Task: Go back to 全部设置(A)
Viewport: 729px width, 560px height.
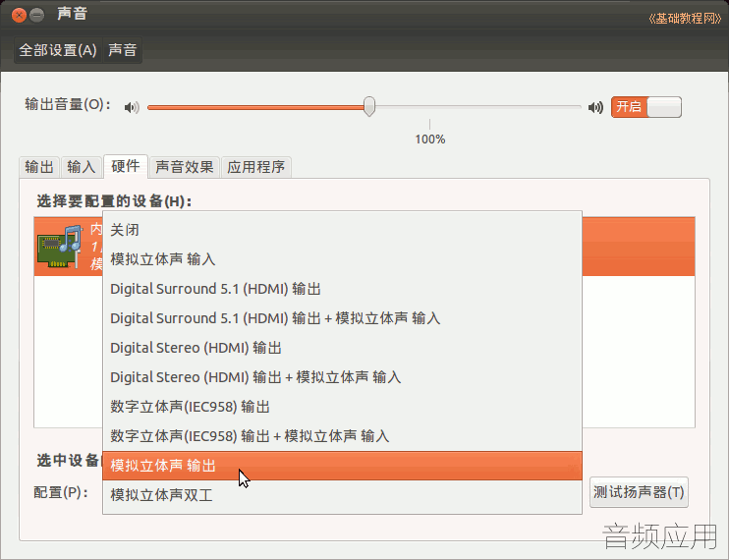Action: [58, 50]
